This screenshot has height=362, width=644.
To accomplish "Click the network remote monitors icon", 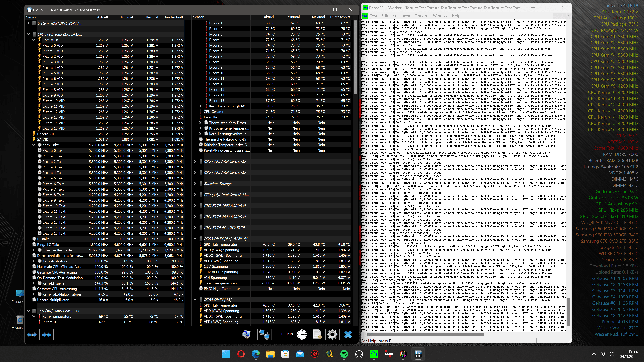I will point(264,335).
